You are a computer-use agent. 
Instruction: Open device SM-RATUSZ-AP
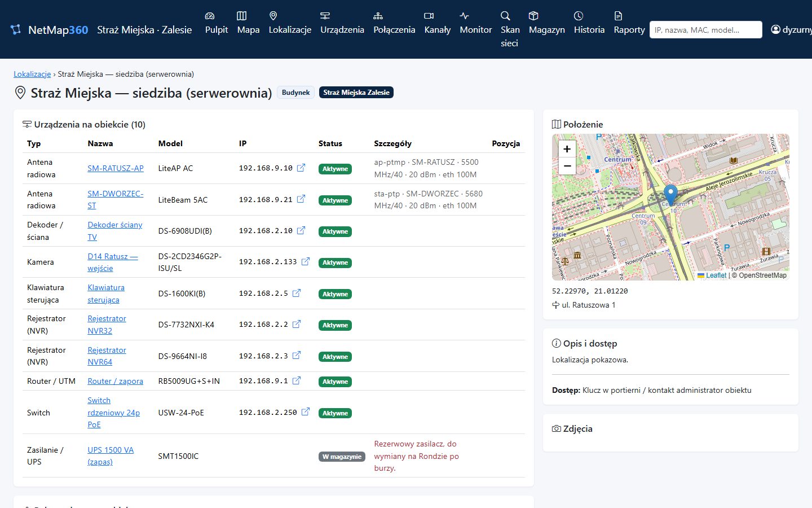coord(116,168)
